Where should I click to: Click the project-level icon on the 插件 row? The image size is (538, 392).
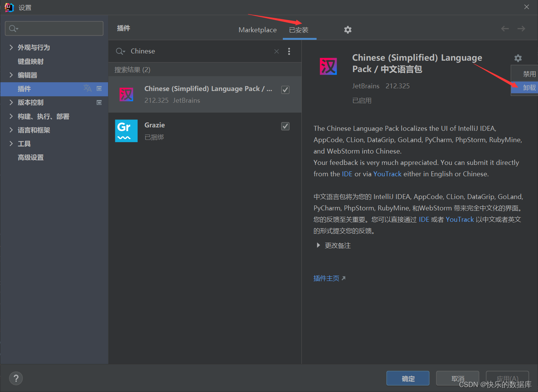pos(99,88)
